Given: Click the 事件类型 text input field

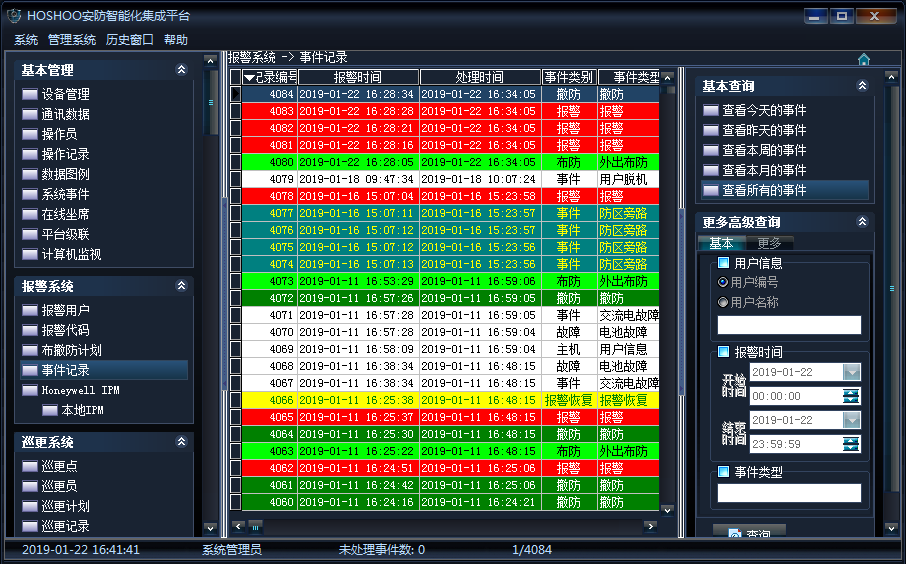Looking at the screenshot, I should (x=789, y=492).
